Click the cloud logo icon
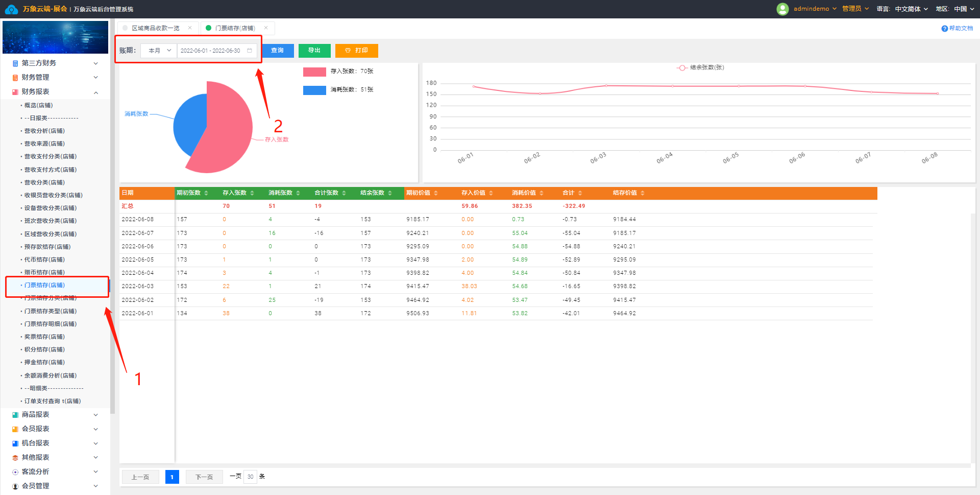The width and height of the screenshot is (980, 495). [x=11, y=9]
